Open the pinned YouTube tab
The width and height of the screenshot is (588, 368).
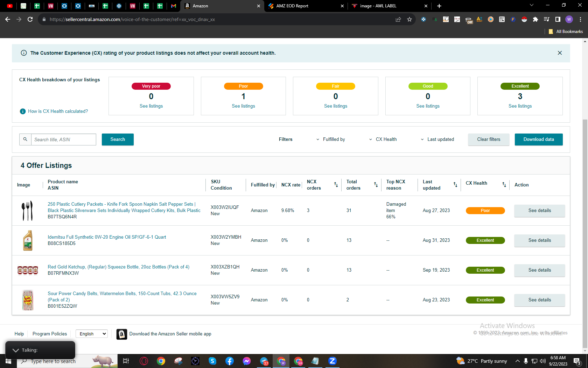point(10,6)
